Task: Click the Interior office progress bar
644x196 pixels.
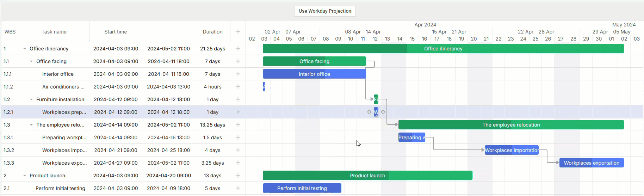Action: tap(314, 74)
